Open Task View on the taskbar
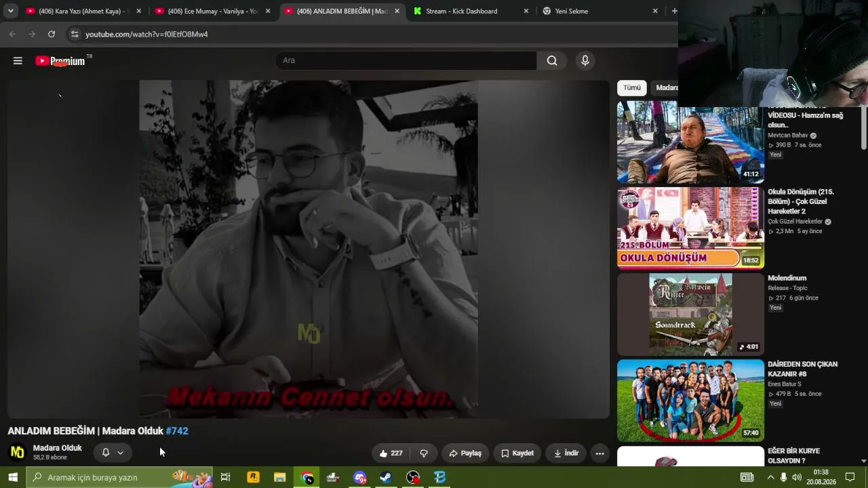The height and width of the screenshot is (488, 868). 226,477
